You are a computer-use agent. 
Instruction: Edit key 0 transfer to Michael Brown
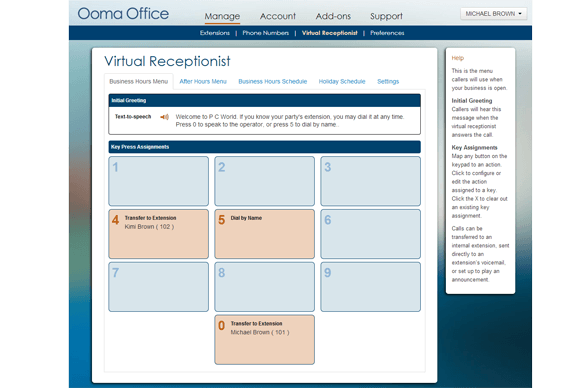[264, 340]
